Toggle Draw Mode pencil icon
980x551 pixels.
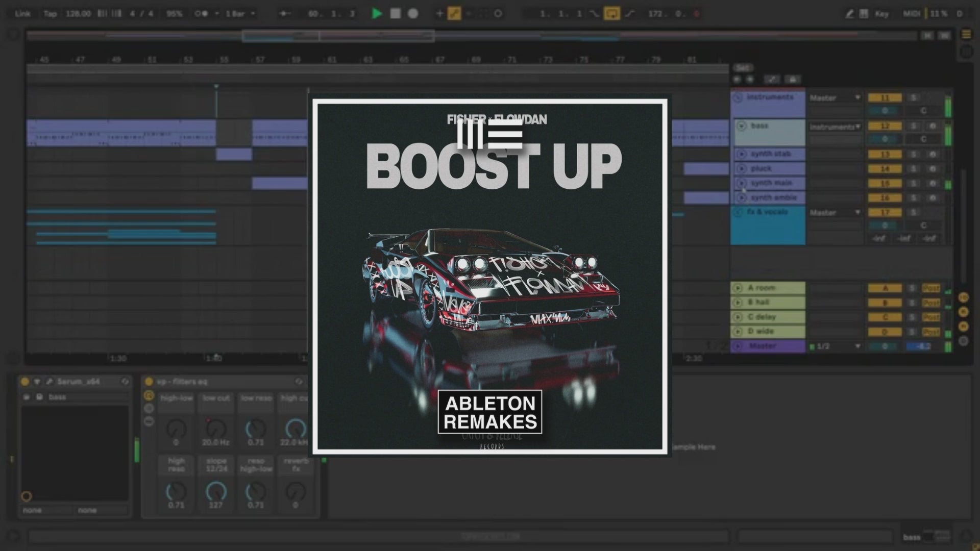click(849, 14)
